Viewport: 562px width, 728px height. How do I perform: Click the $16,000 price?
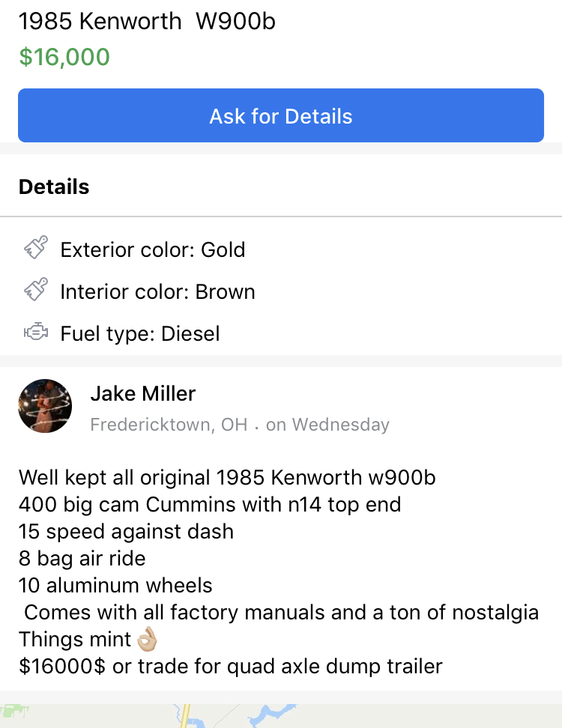pos(64,57)
